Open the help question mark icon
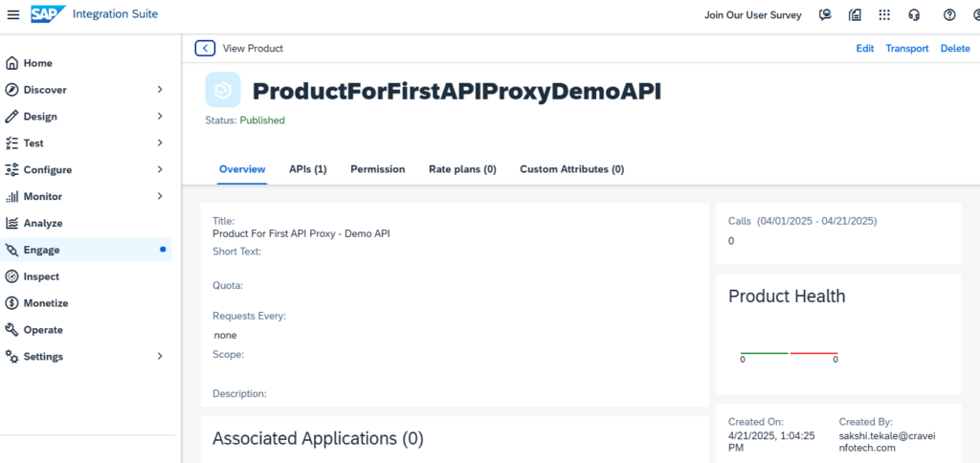The height and width of the screenshot is (463, 980). coord(949,15)
